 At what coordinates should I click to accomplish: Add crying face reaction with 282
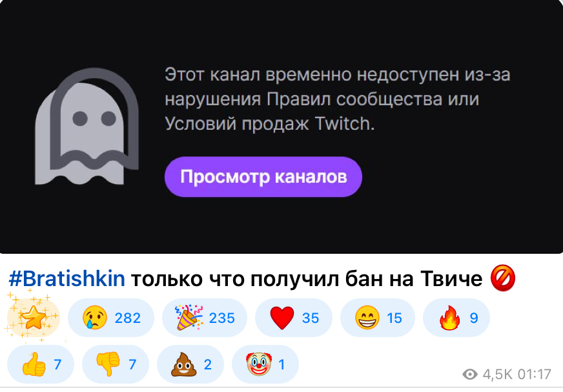(x=111, y=318)
